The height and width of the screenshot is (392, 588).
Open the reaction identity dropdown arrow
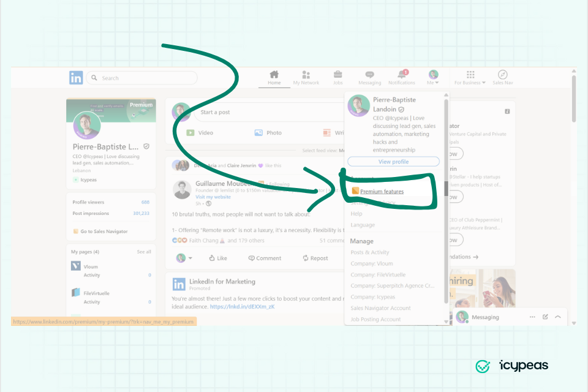tap(190, 258)
